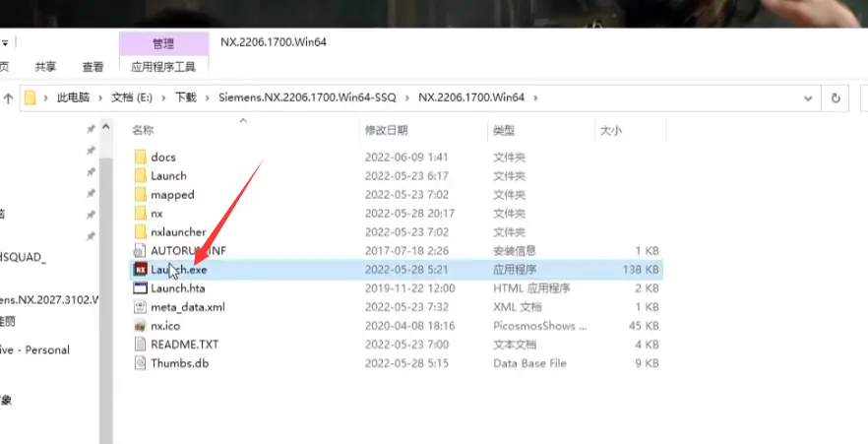Select the nxlauncher folder name

tap(178, 232)
